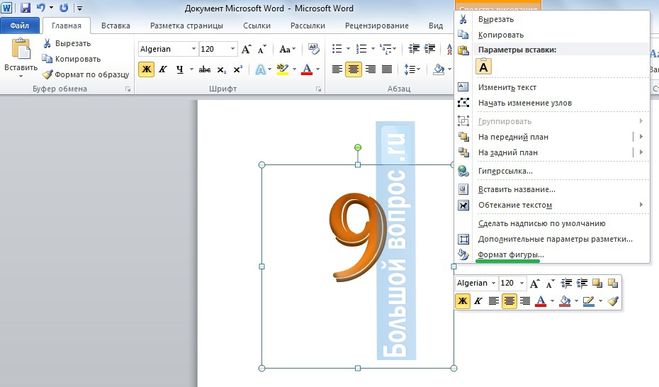Viewport: 659px width, 387px height.
Task: Switch to the Рецензирование tab
Action: pos(377,26)
